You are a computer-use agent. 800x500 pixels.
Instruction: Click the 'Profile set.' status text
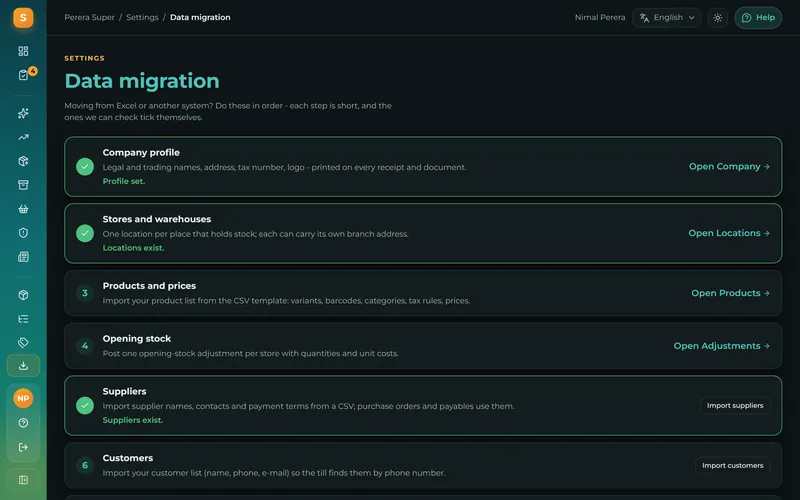(123, 181)
